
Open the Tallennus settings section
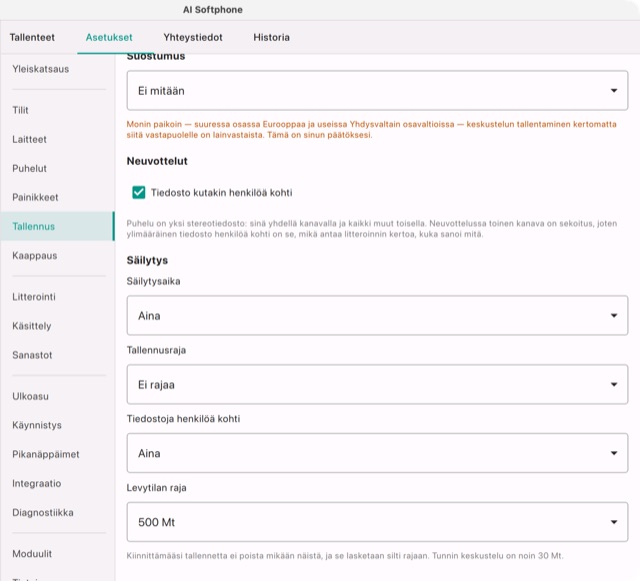57,226
